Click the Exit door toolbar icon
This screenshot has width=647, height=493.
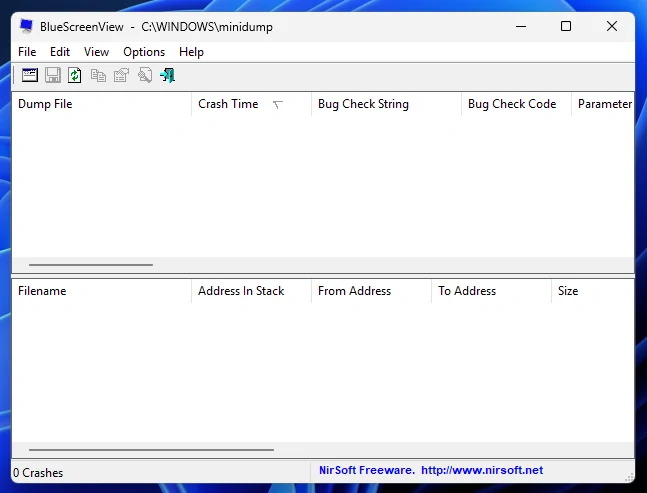point(168,75)
